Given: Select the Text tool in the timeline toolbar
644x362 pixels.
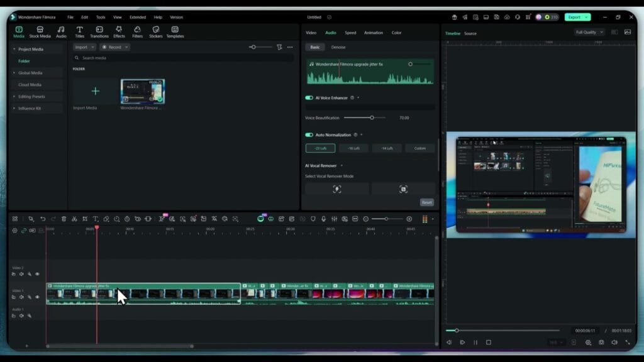Looking at the screenshot, I should [x=96, y=217].
